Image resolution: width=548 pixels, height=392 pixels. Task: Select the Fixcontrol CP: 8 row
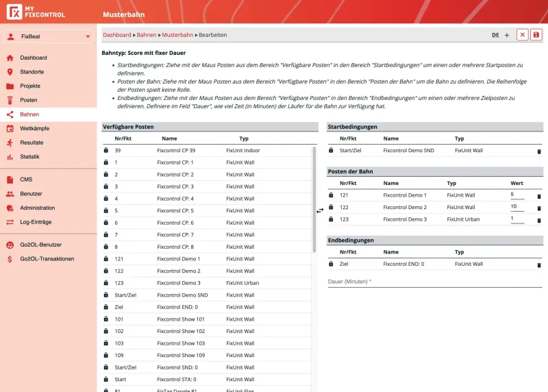coord(207,247)
